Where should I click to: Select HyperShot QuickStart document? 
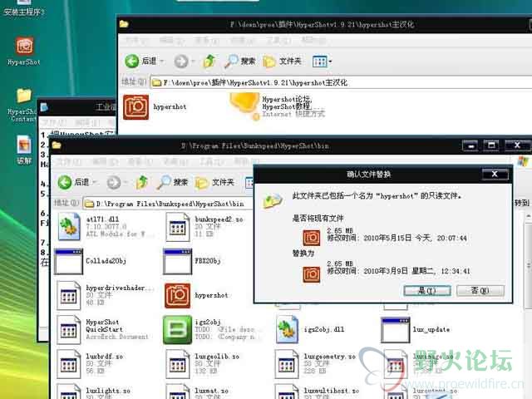point(102,329)
